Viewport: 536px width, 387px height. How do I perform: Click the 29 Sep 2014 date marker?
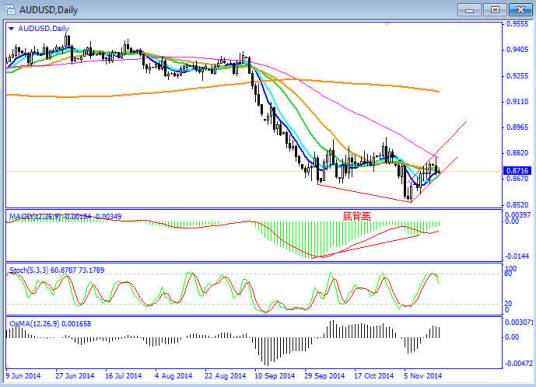tap(324, 376)
